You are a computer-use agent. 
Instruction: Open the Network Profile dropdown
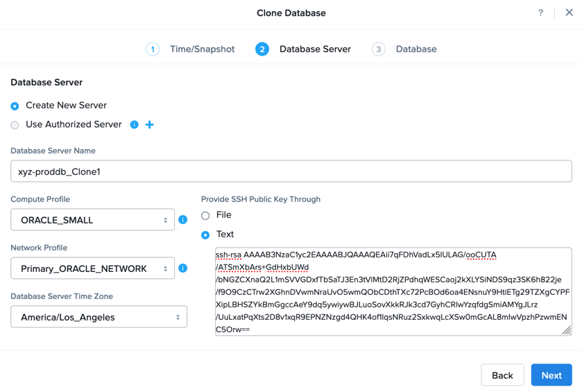(x=92, y=268)
